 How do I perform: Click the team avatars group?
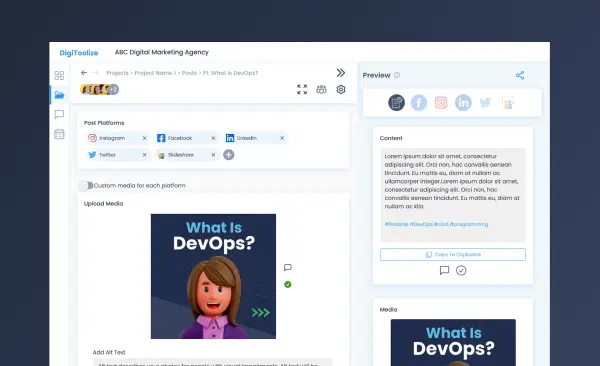click(99, 90)
